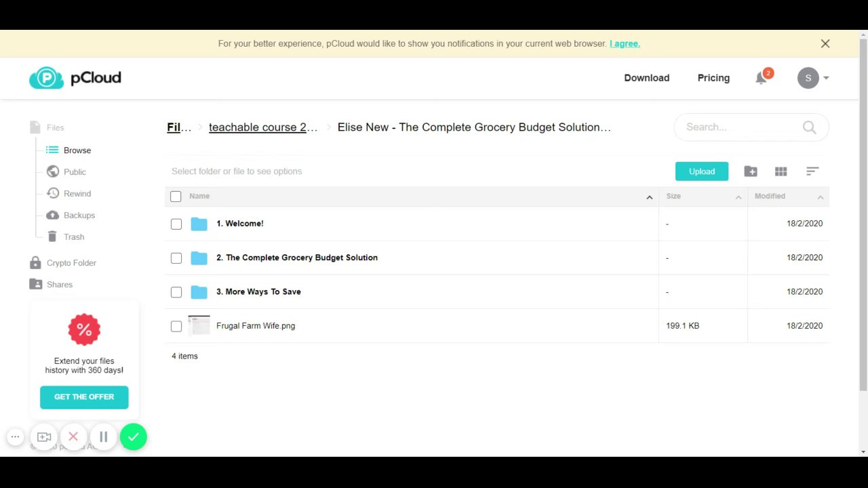Screen dimensions: 868x488
Task: Check the box for Frugal Farm Wife.png
Action: (176, 326)
